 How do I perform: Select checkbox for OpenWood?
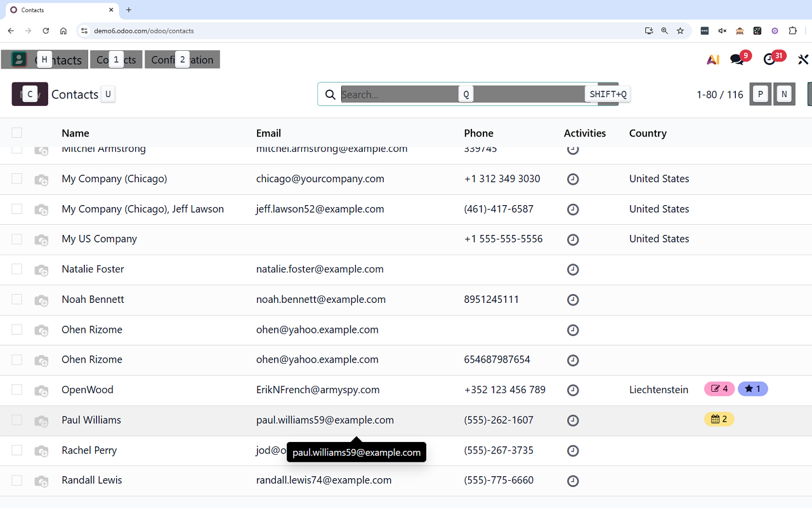17,390
